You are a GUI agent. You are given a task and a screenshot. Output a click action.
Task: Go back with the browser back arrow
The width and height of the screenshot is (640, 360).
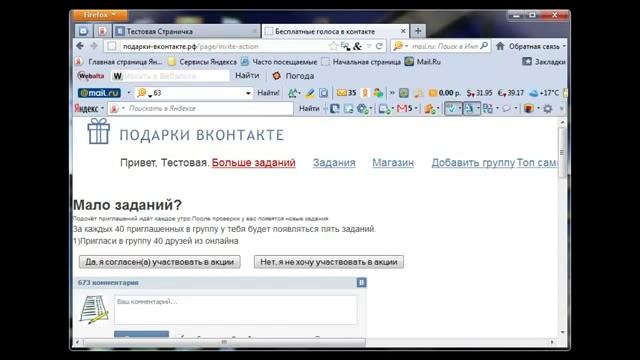coord(80,46)
